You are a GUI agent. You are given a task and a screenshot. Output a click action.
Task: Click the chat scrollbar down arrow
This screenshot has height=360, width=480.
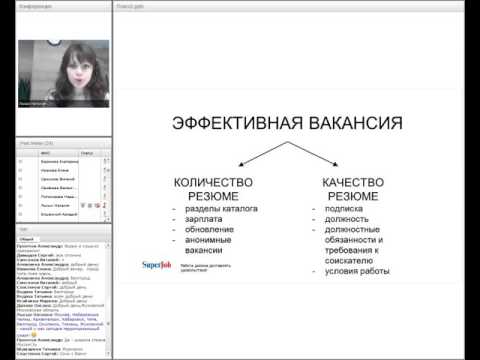[x=108, y=353]
